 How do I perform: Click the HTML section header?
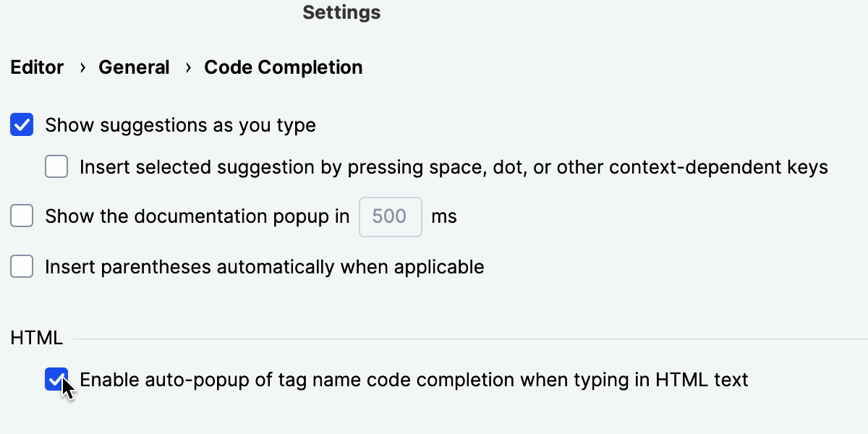pyautogui.click(x=35, y=337)
